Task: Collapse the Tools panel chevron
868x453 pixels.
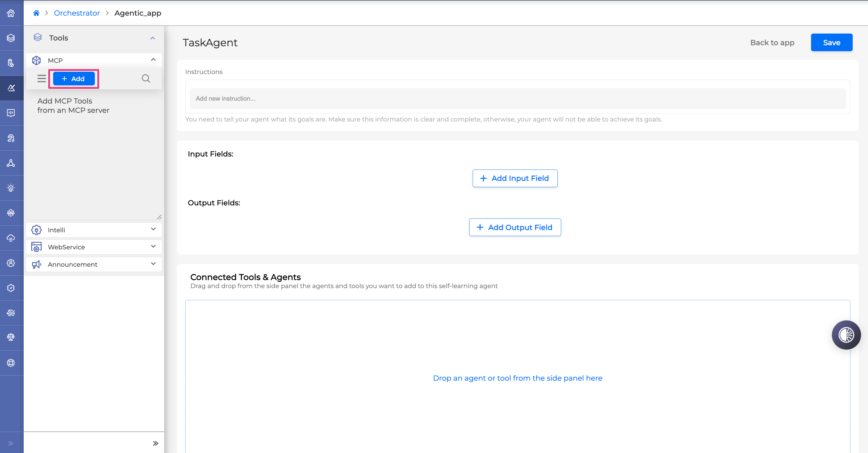Action: click(x=153, y=38)
